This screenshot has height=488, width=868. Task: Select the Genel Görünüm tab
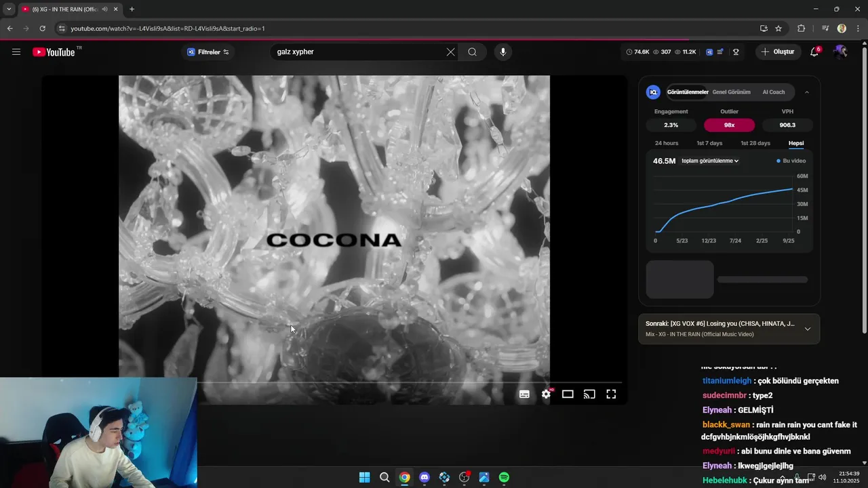[x=731, y=92]
